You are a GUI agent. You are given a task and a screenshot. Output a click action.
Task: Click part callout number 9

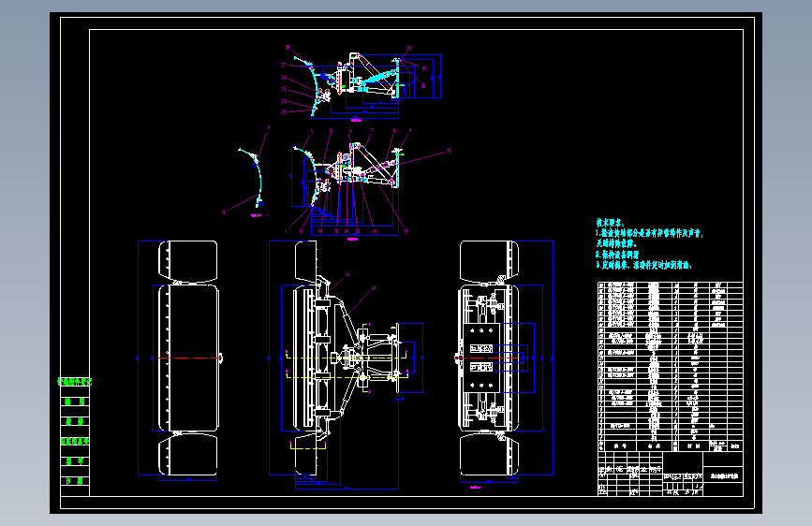(410, 131)
